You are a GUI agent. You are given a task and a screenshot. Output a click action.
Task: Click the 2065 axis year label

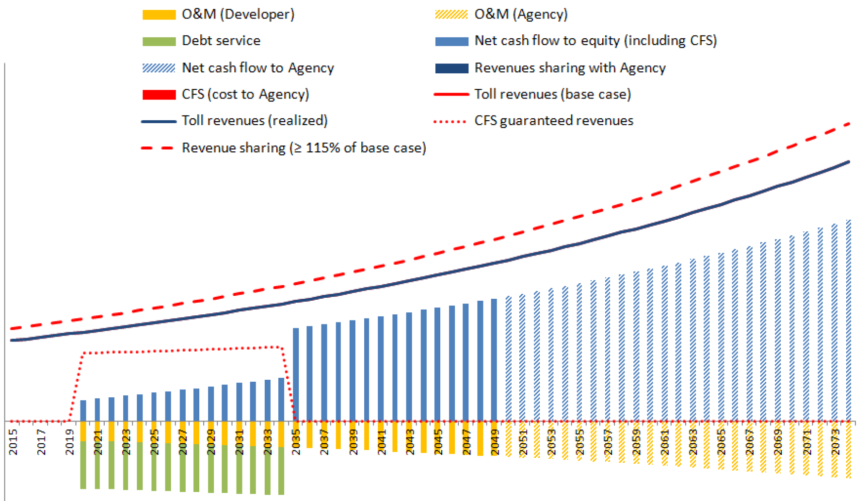click(x=722, y=442)
